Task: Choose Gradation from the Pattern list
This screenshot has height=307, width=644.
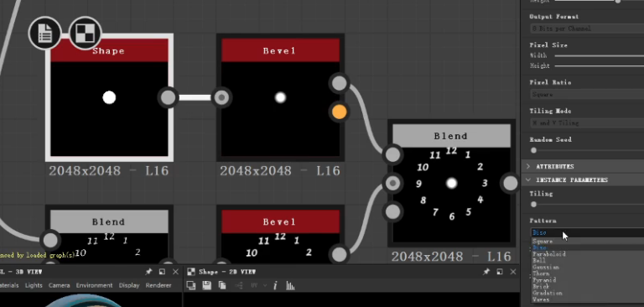Action: [587, 294]
